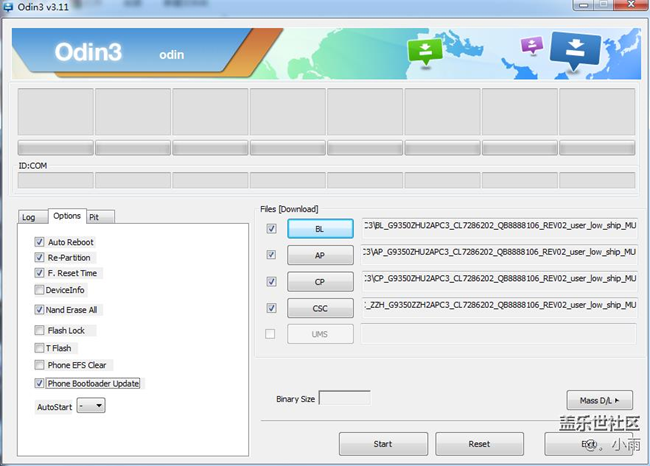650x466 pixels.
Task: Enable the Flash Lock checkbox
Action: tap(39, 330)
